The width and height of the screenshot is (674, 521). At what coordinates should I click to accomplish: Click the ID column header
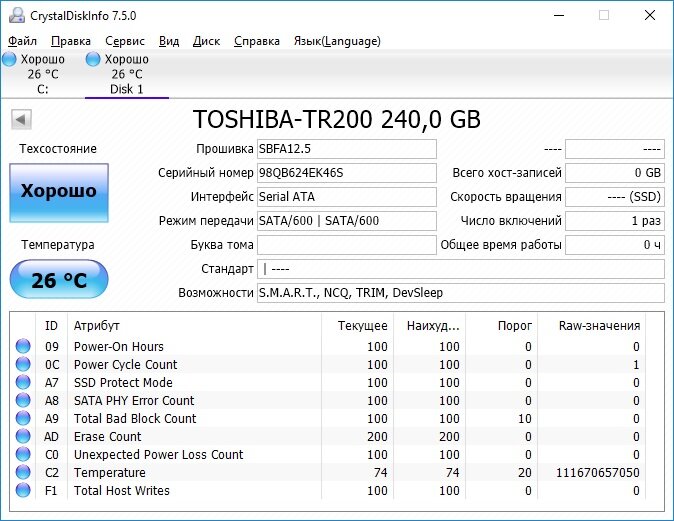coord(51,326)
